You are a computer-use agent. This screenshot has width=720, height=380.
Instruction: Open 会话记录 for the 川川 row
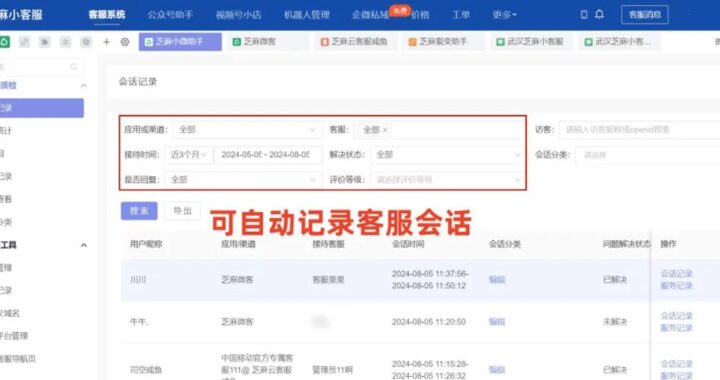tap(676, 274)
